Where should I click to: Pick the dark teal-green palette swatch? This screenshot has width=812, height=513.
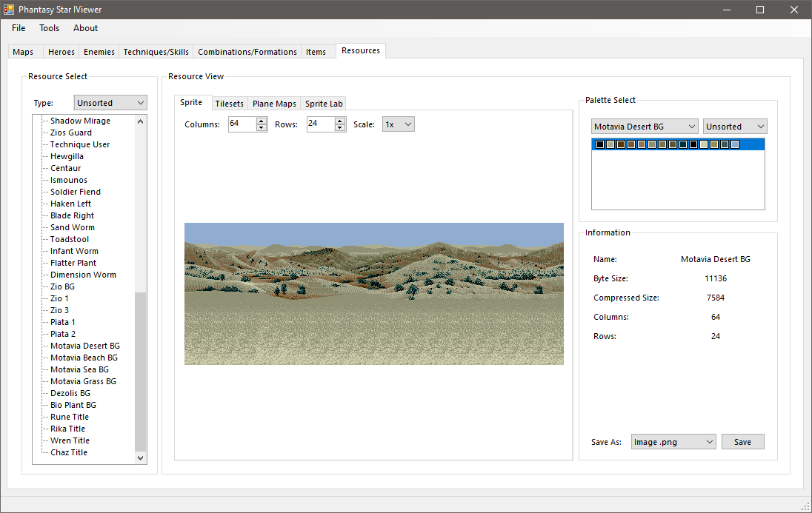[x=683, y=144]
